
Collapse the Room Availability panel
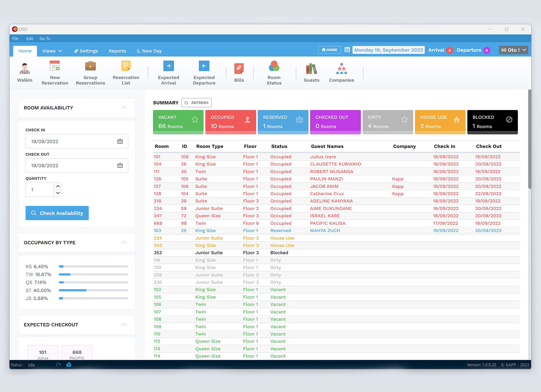pos(124,108)
